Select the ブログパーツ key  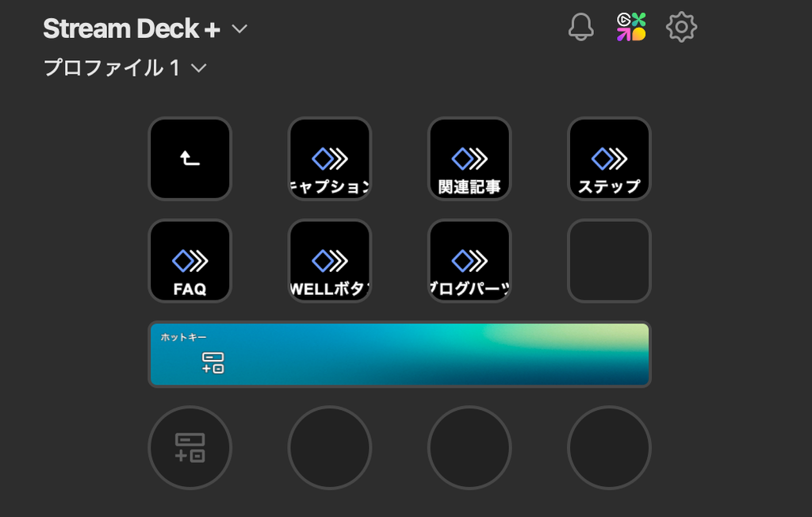tap(469, 261)
